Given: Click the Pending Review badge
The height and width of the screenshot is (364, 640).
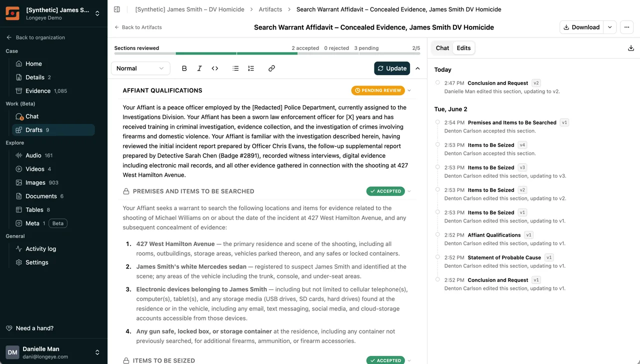Looking at the screenshot, I should tap(378, 90).
